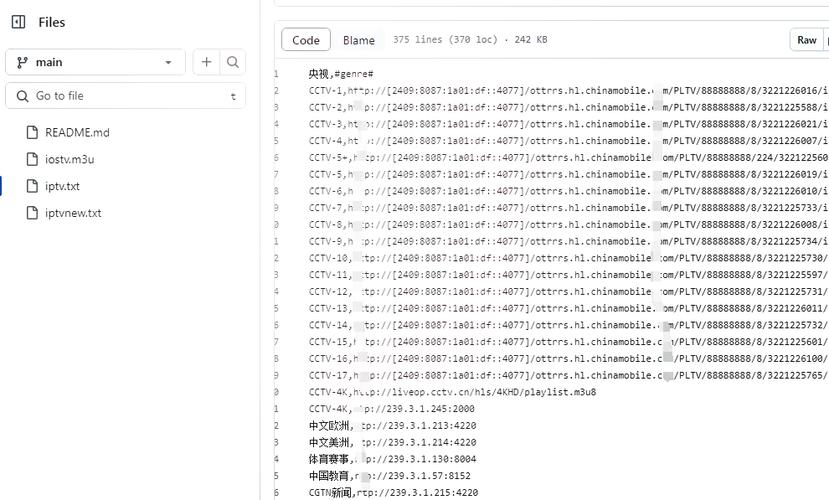Click the README.md file icon
Screen dimensions: 829x500
32,132
